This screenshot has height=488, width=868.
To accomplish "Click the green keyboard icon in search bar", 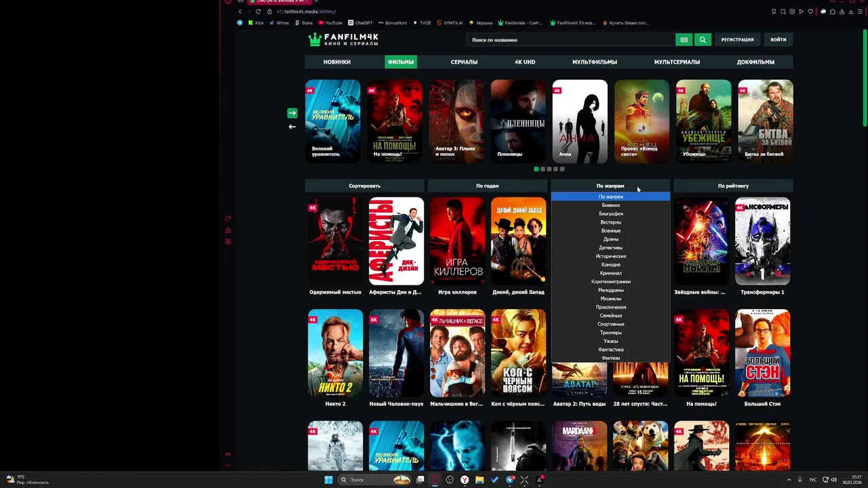I will coord(684,40).
